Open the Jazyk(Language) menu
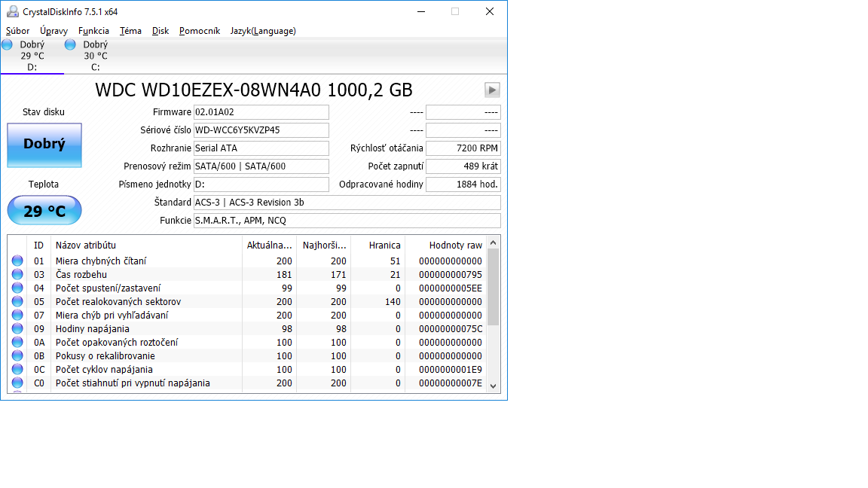868x488 pixels. click(x=263, y=31)
